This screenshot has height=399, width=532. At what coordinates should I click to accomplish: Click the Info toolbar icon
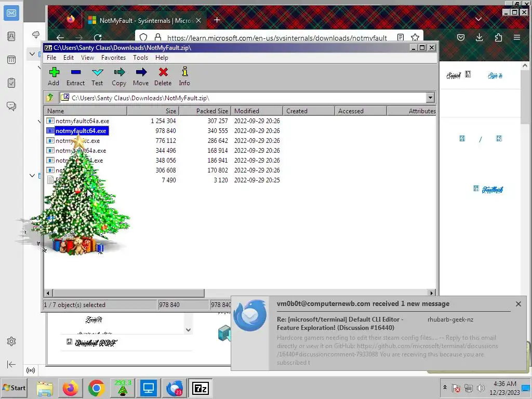pyautogui.click(x=184, y=77)
